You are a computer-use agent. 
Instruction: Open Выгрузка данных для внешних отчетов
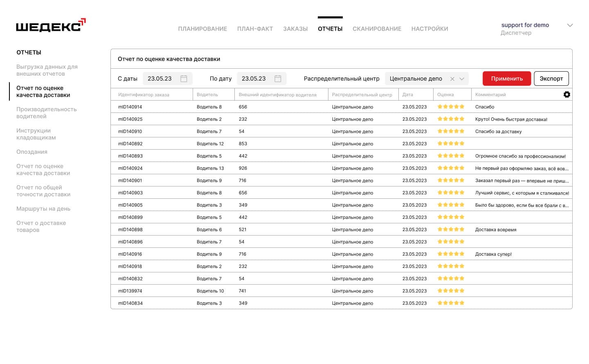[x=47, y=70]
